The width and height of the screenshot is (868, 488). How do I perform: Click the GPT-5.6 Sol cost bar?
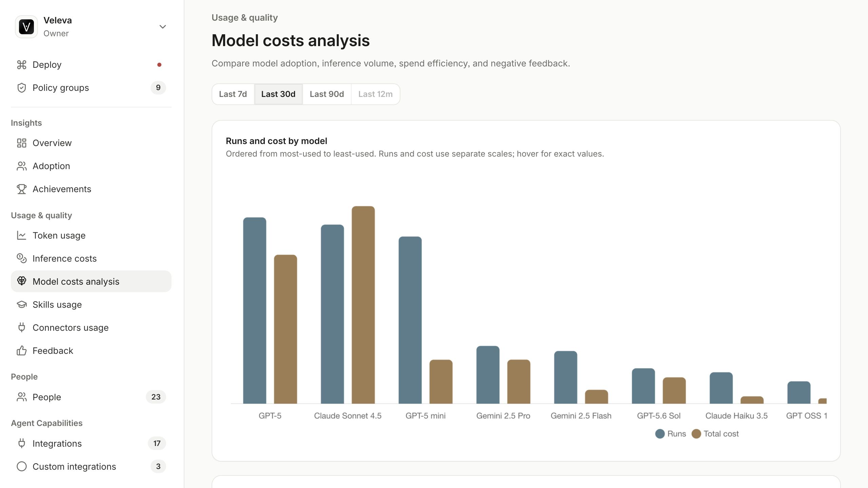coord(674,390)
